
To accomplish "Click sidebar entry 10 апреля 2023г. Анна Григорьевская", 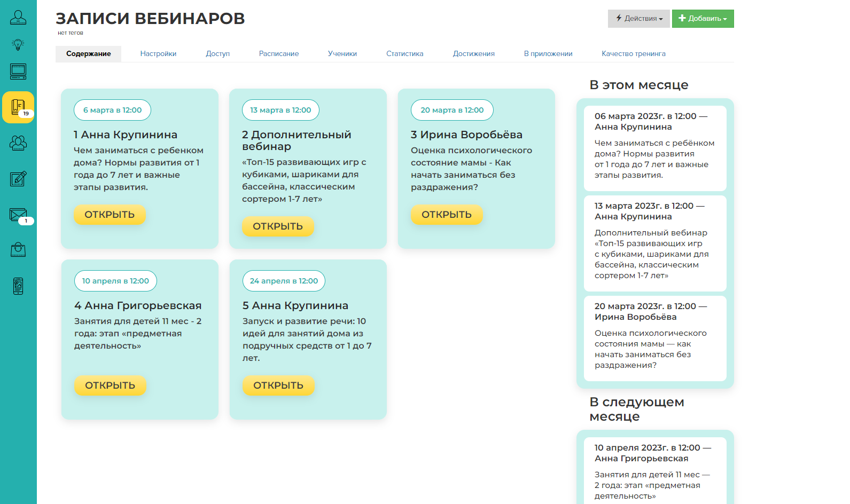I will 655,471.
